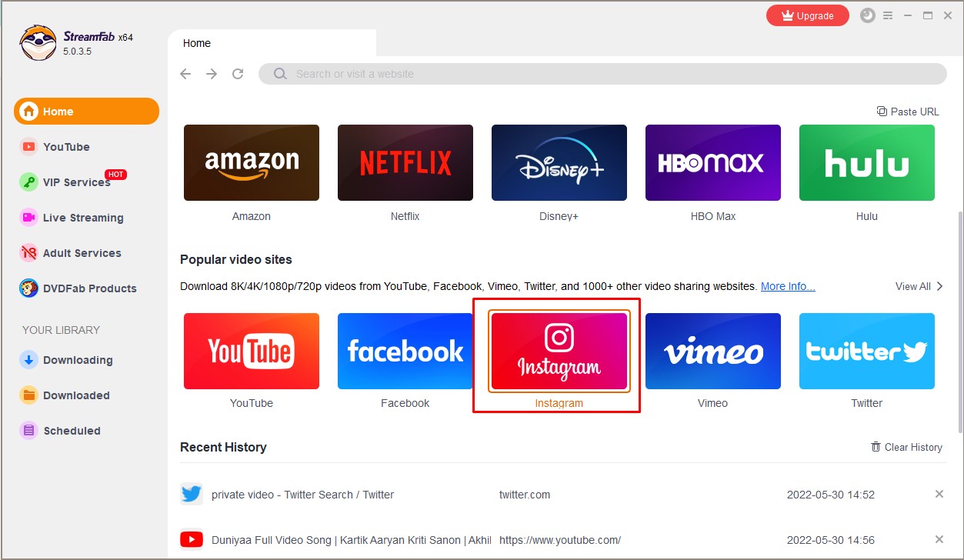Click the Twitter bird icon in history
Image resolution: width=964 pixels, height=560 pixels.
192,494
